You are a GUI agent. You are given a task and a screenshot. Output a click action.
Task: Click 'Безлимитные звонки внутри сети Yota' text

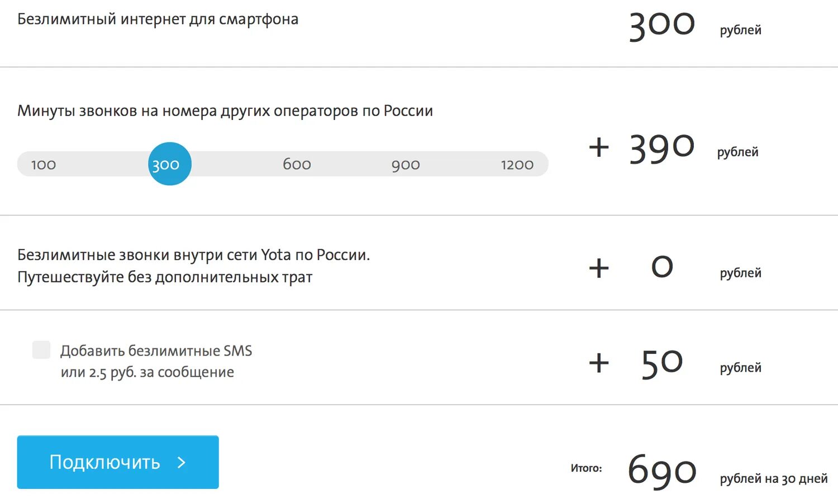pos(193,255)
